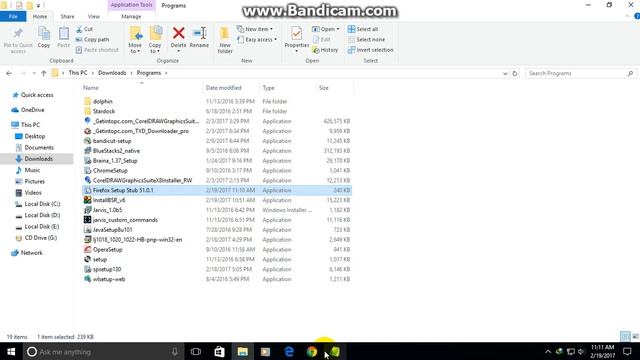Sort by the Name column header

(91, 88)
